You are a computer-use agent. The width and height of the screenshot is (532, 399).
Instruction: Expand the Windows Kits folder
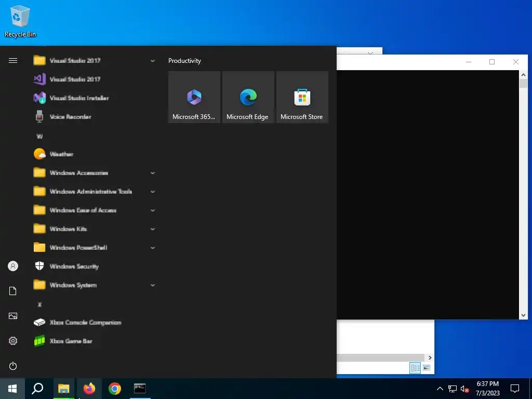95,229
